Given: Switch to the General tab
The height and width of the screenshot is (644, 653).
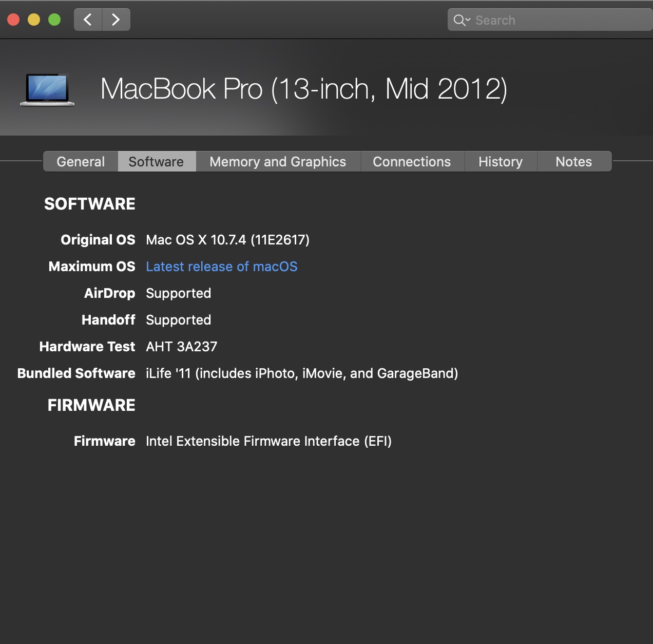Looking at the screenshot, I should click(x=81, y=162).
